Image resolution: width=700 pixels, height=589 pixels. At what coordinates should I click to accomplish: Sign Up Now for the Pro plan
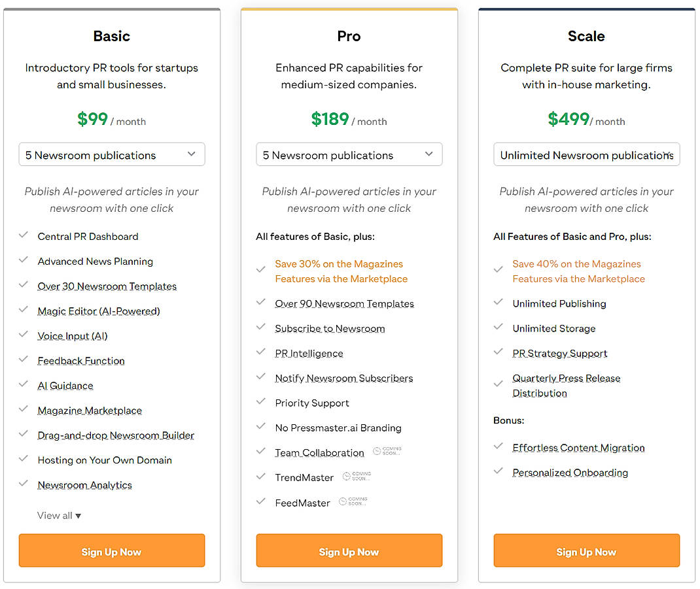click(349, 551)
